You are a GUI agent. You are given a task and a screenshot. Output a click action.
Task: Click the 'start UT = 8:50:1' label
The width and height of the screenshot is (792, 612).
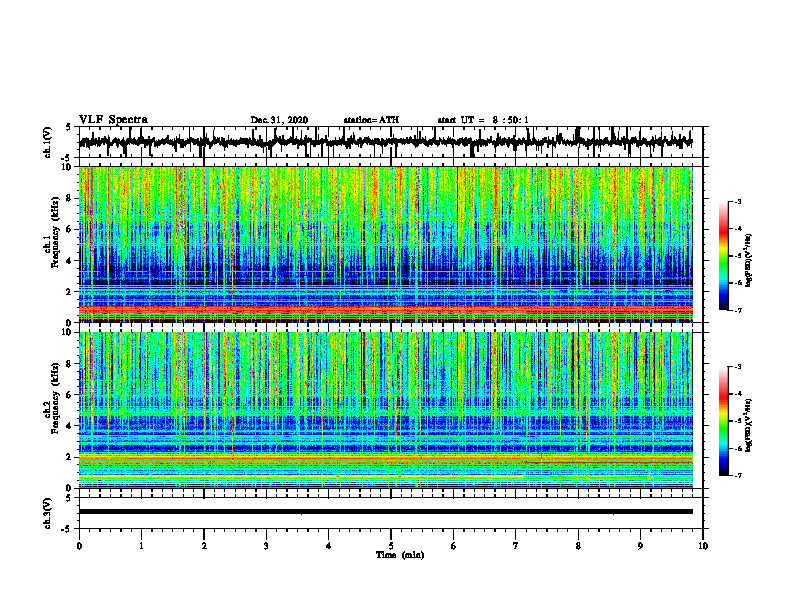click(483, 120)
